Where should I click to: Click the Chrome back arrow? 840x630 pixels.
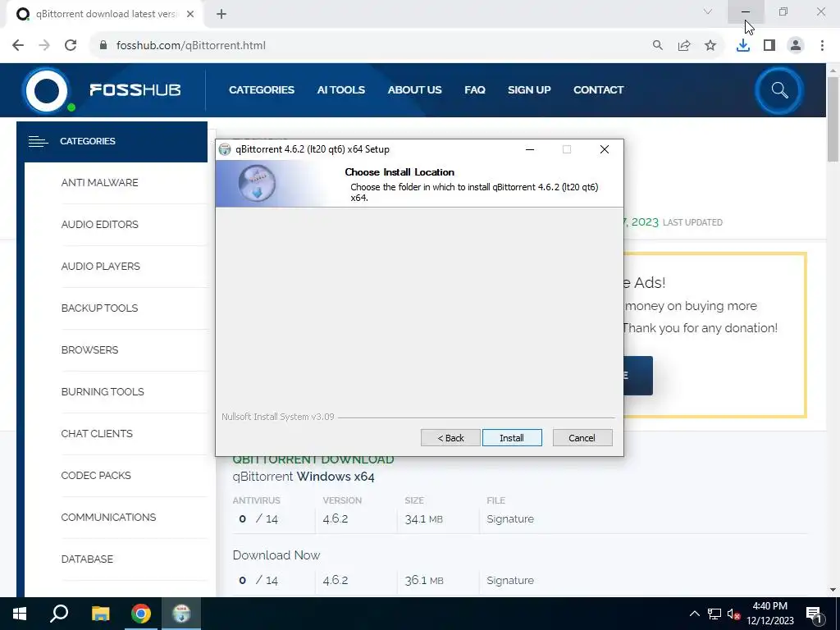[x=18, y=46]
